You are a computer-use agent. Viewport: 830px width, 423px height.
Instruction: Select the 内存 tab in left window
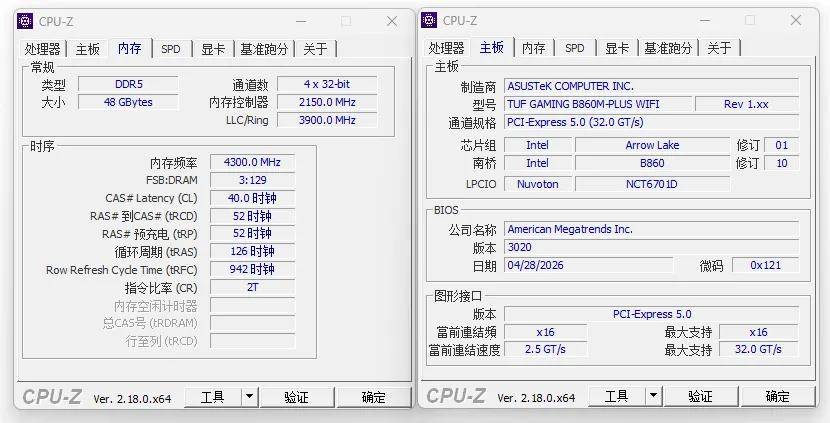(130, 48)
